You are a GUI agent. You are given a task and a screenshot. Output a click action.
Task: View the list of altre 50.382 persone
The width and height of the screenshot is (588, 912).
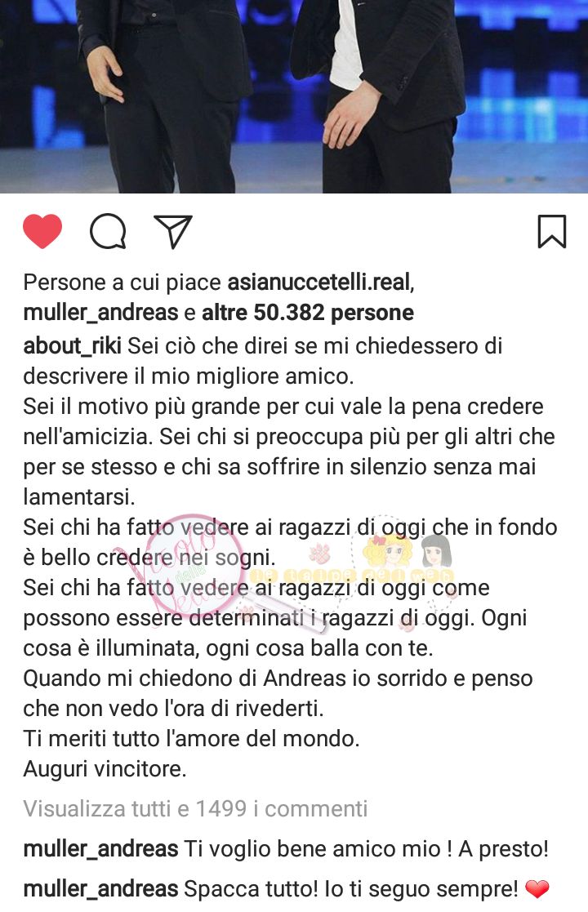[308, 313]
